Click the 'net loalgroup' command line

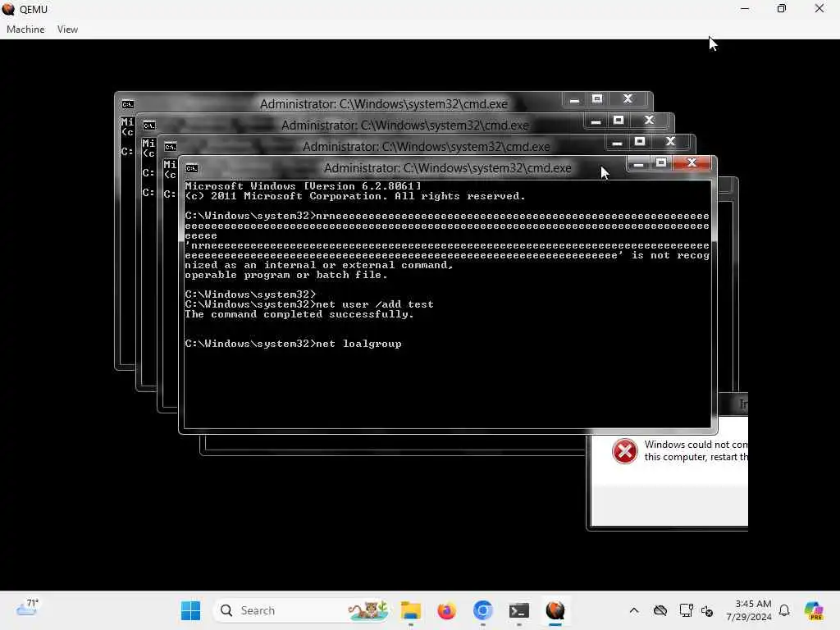pos(293,344)
